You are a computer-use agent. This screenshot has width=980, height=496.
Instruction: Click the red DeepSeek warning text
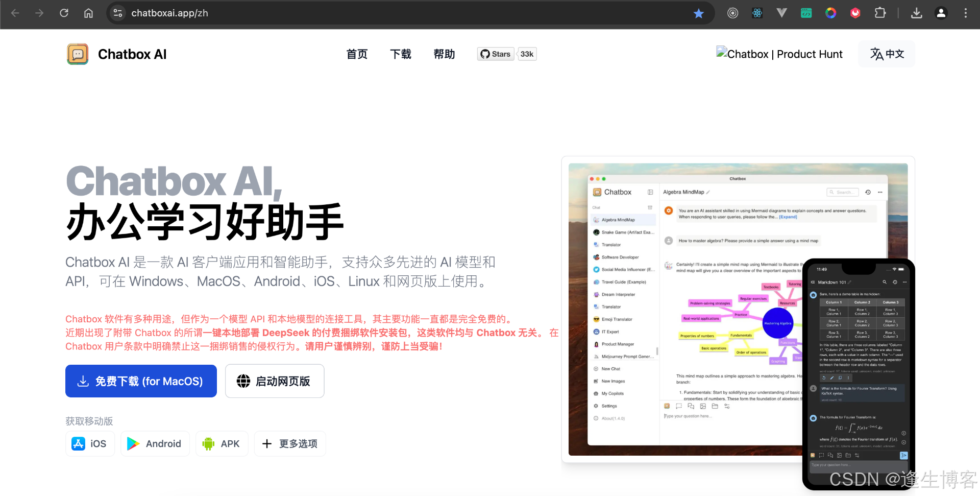pyautogui.click(x=312, y=333)
